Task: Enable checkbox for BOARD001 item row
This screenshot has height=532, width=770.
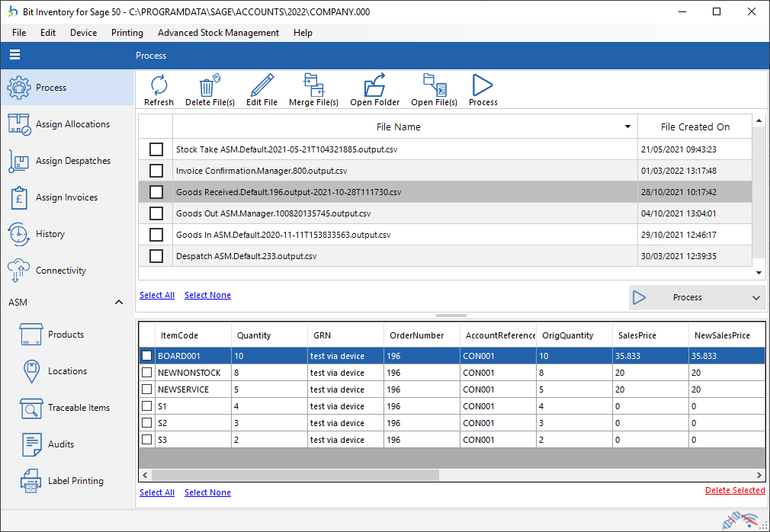Action: pyautogui.click(x=146, y=356)
